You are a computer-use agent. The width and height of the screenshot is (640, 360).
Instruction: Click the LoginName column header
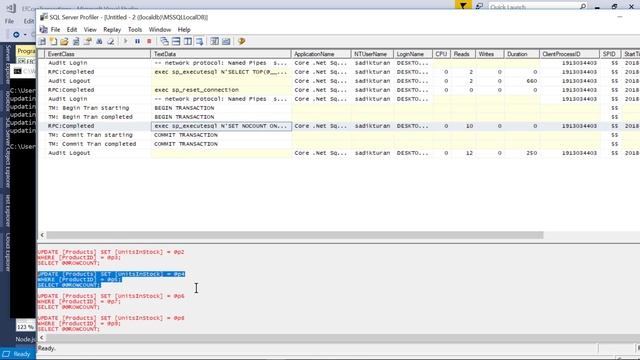pos(413,54)
